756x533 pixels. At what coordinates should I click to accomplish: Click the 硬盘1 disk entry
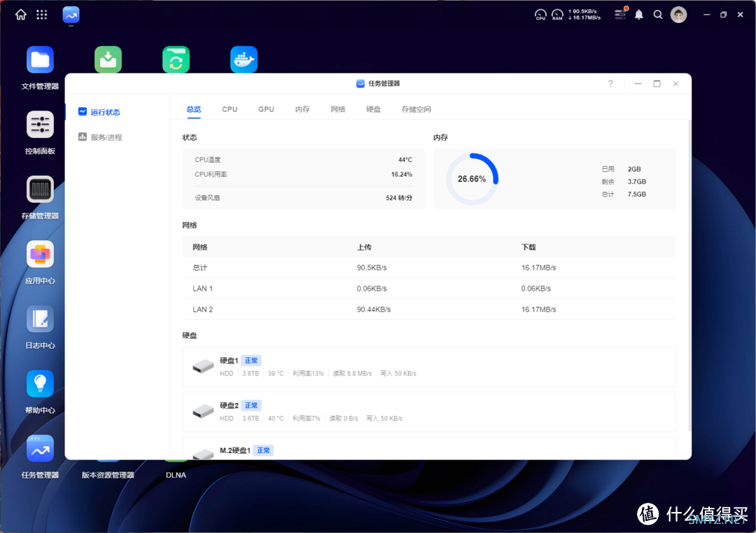point(429,366)
